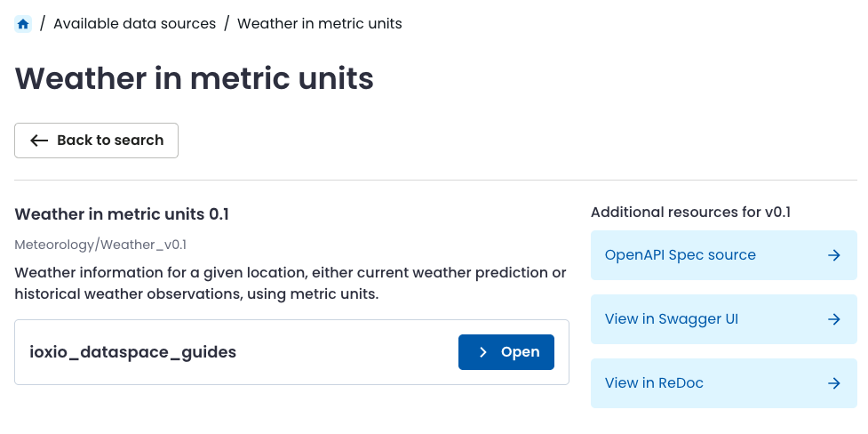
Task: Click the Meteorology/Weather_v0.1 definition path
Action: pos(100,245)
